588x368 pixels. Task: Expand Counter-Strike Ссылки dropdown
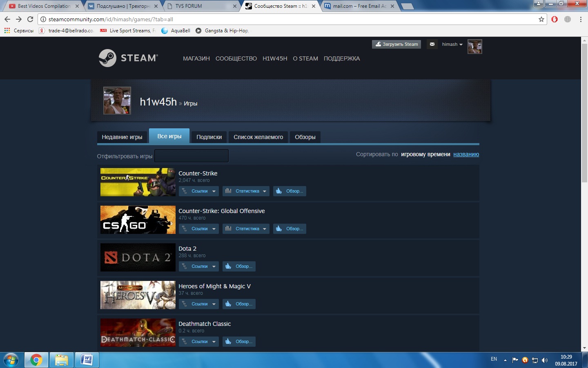tap(199, 191)
